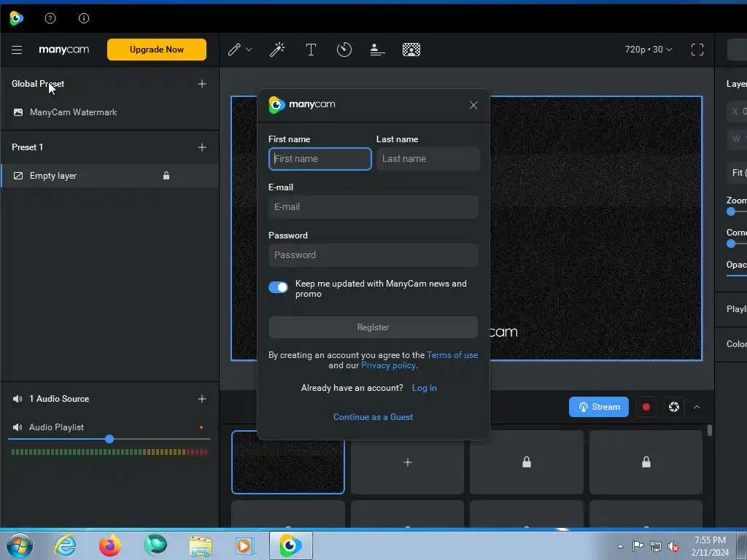Image resolution: width=747 pixels, height=560 pixels.
Task: Open the timer clock tool
Action: pyautogui.click(x=344, y=50)
